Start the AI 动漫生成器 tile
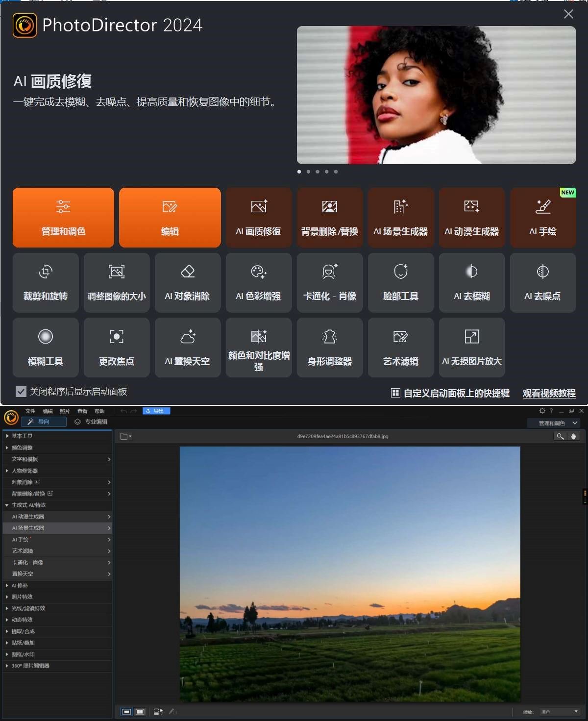Image resolution: width=588 pixels, height=721 pixels. coord(472,218)
